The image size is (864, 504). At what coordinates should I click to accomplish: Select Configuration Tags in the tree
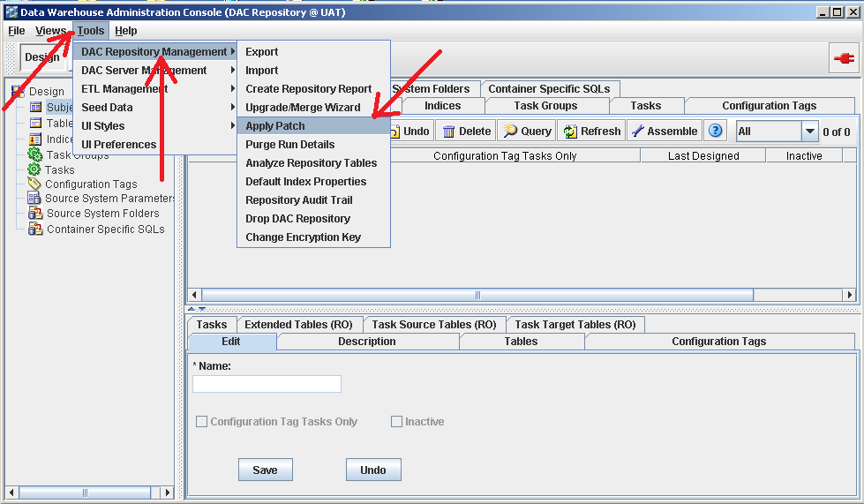pos(91,184)
